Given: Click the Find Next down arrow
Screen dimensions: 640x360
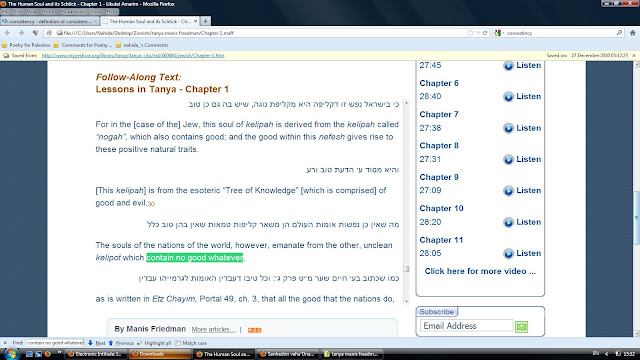Looking at the screenshot, I should 90,343.
